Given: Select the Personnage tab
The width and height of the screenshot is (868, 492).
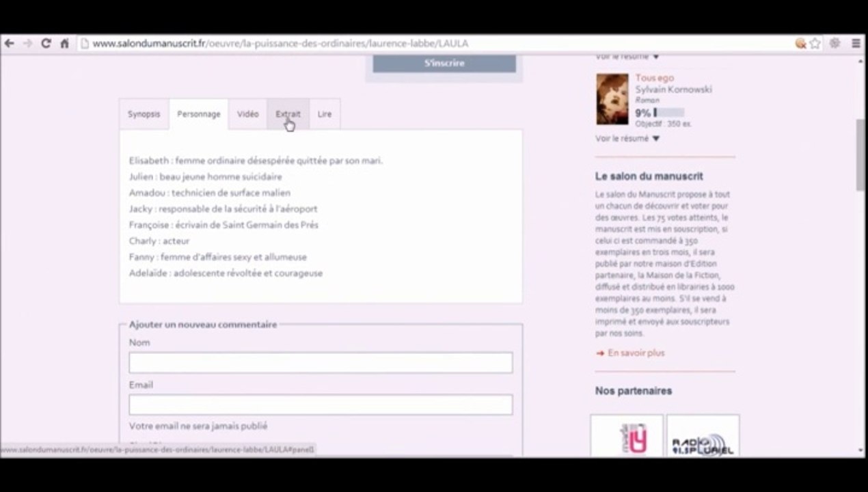Looking at the screenshot, I should [199, 114].
